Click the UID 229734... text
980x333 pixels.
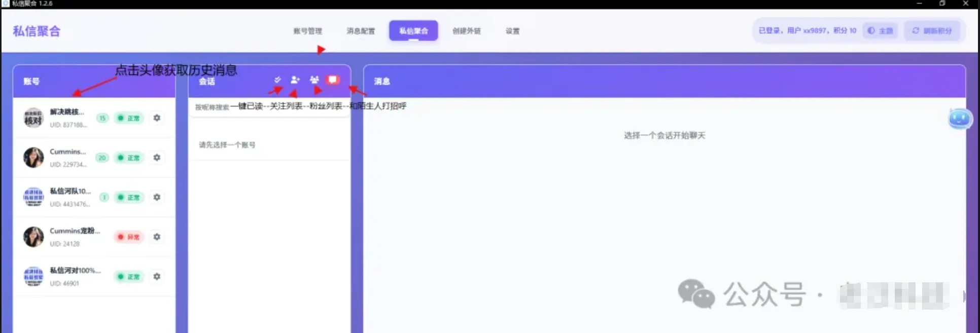tap(68, 164)
